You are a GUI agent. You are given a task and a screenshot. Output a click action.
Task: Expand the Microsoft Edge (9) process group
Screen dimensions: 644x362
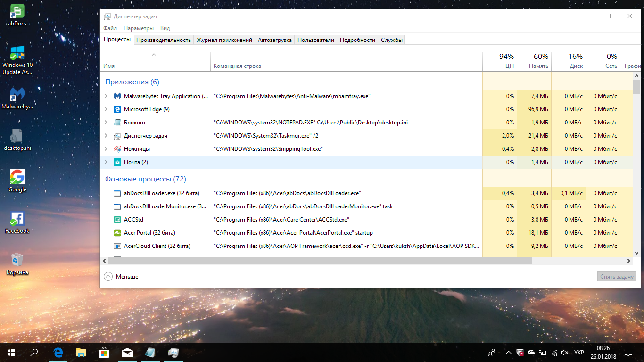[106, 109]
